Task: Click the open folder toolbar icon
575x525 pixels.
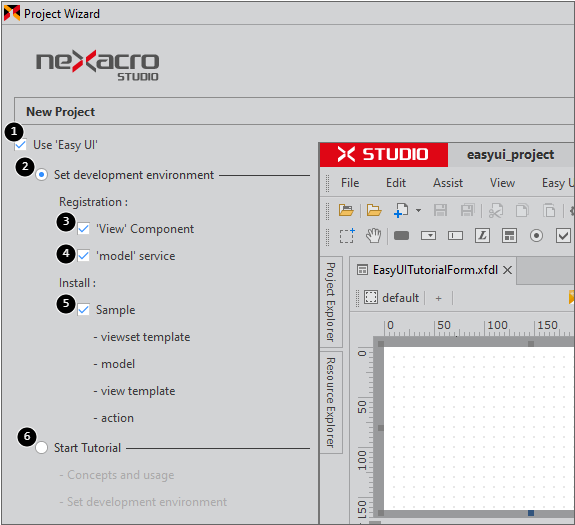Action: pos(374,210)
